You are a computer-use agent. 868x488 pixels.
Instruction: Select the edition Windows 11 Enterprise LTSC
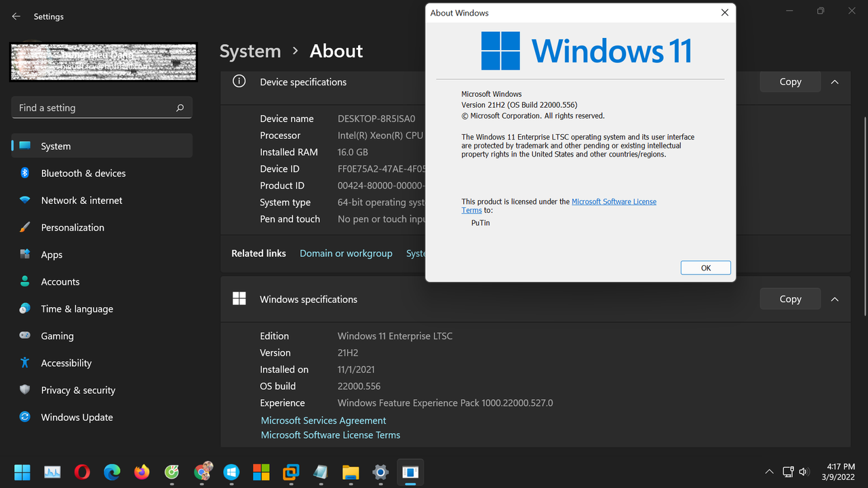[395, 336]
